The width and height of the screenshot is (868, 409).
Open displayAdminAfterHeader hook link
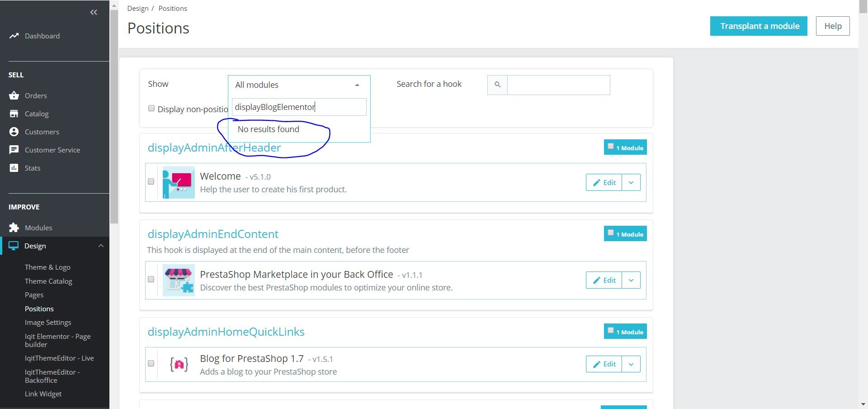click(x=214, y=147)
